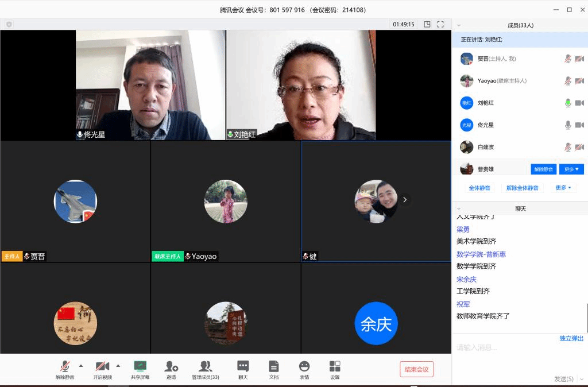Screen dimensions: 588x387
Task: Click chat message 工学院到齐
Action: (473, 291)
